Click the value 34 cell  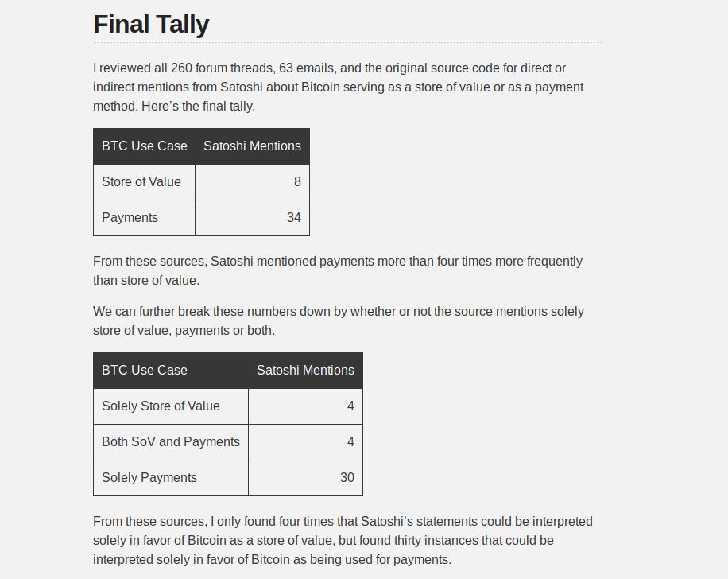[x=252, y=217]
